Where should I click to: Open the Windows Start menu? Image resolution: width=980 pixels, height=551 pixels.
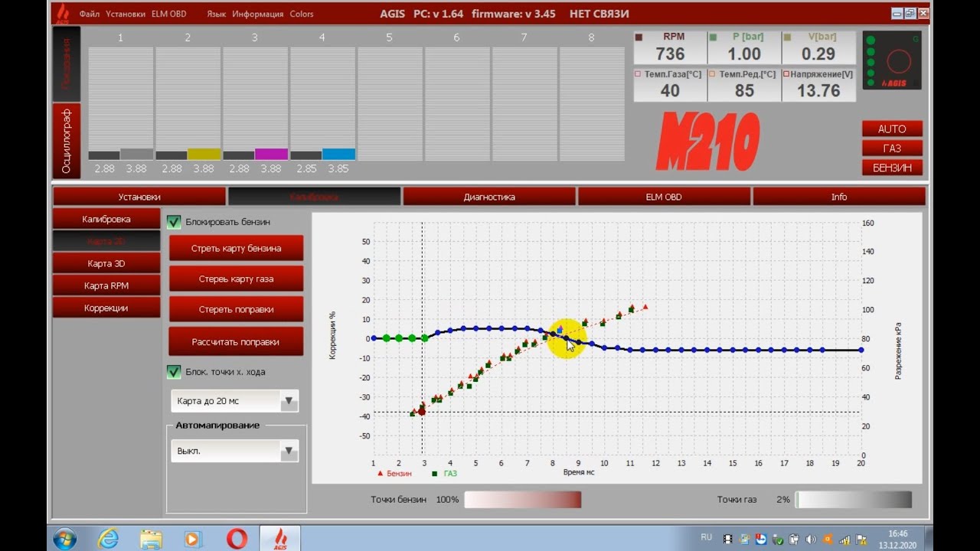64,539
